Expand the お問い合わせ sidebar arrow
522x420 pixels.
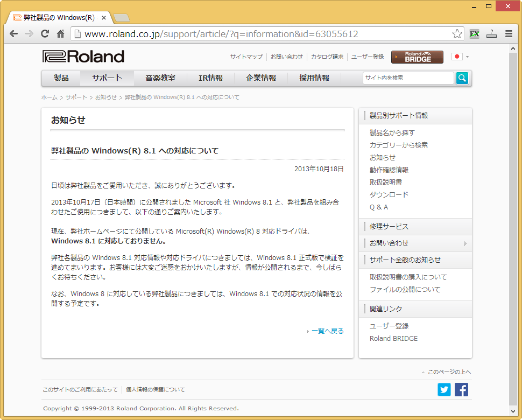pos(465,243)
